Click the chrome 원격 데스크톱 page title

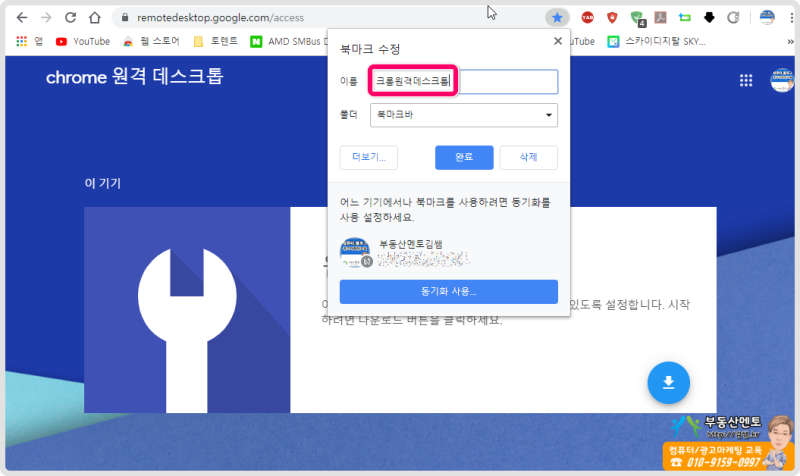(x=135, y=77)
